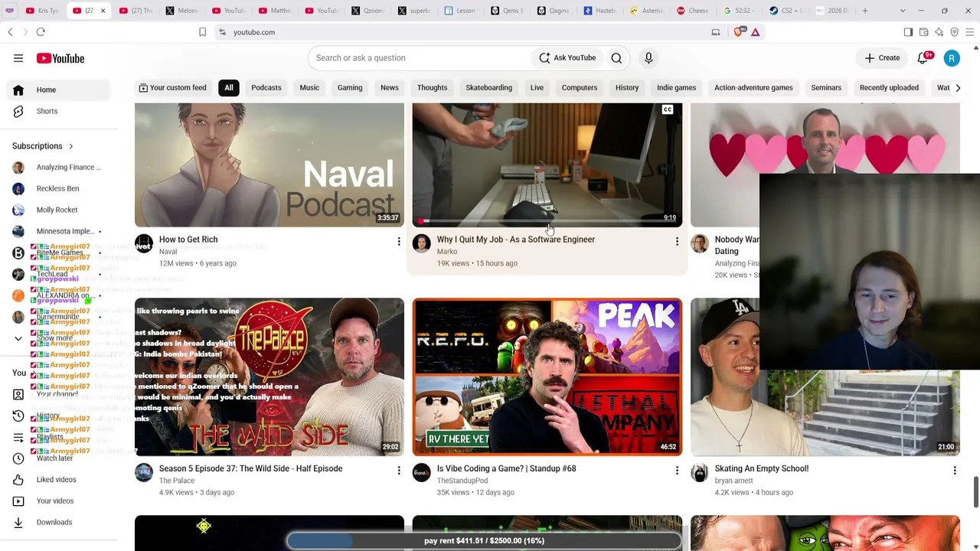Open the browser main menu icon

[x=969, y=32]
